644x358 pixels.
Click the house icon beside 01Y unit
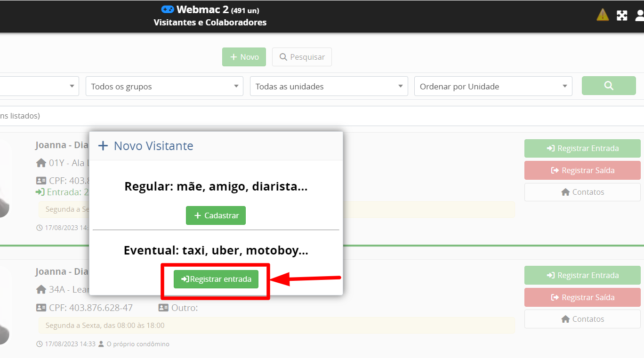tap(41, 163)
